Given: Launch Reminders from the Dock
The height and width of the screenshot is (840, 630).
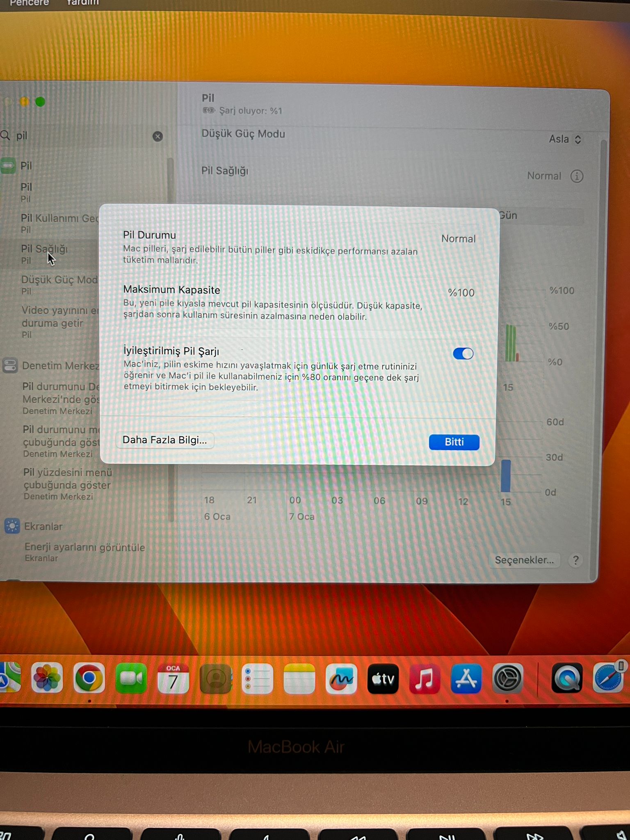Looking at the screenshot, I should pyautogui.click(x=257, y=678).
